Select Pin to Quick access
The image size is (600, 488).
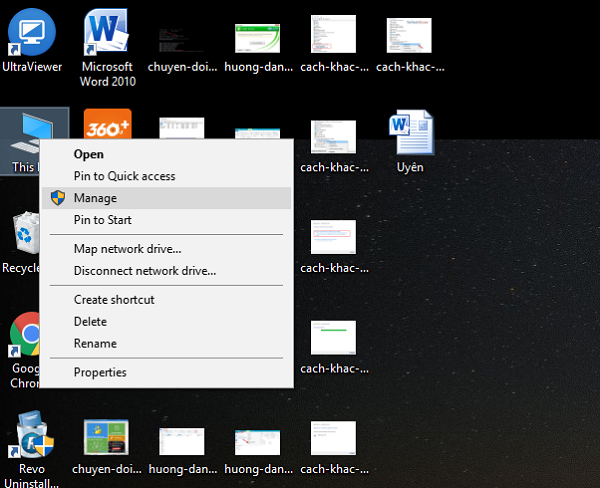(x=124, y=176)
